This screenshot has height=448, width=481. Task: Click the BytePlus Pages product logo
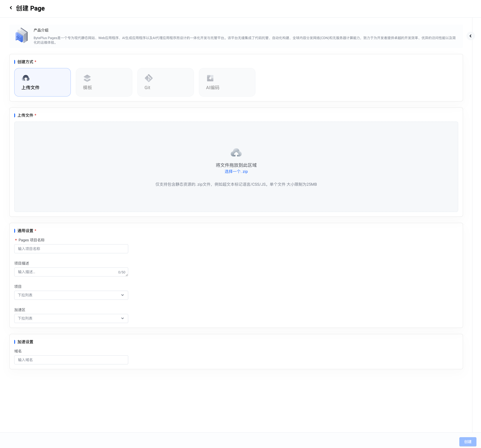[x=22, y=35]
